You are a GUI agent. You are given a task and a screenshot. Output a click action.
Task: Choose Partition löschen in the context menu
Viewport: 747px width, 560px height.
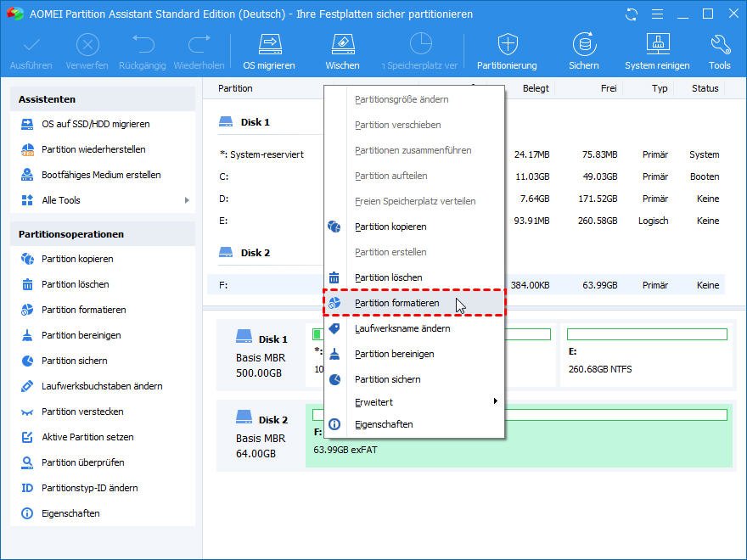(x=414, y=277)
